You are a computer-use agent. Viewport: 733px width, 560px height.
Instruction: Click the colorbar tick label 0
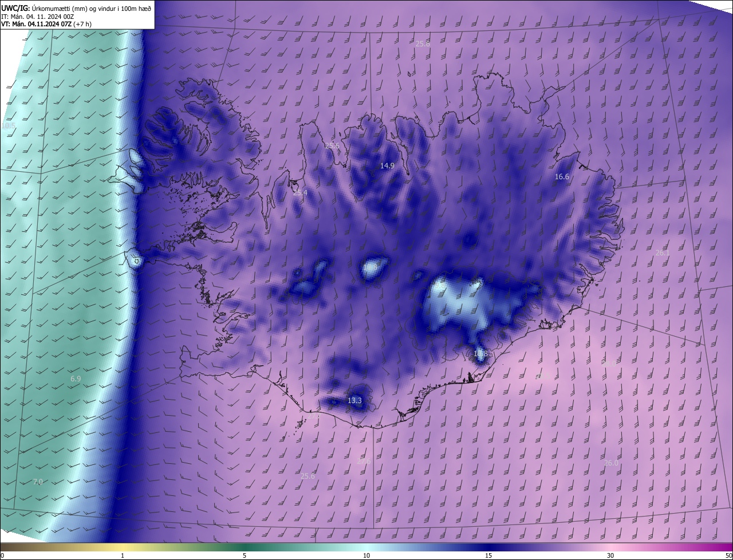[2, 555]
